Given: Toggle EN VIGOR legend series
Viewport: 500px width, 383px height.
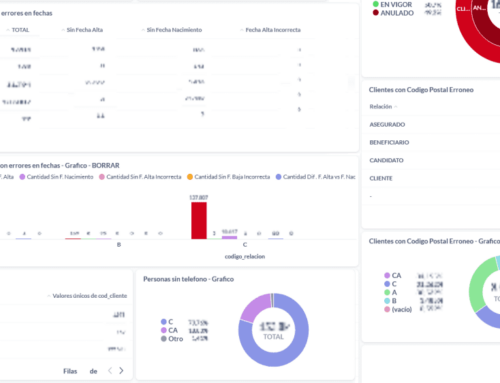Looking at the screenshot, I should 393,4.
